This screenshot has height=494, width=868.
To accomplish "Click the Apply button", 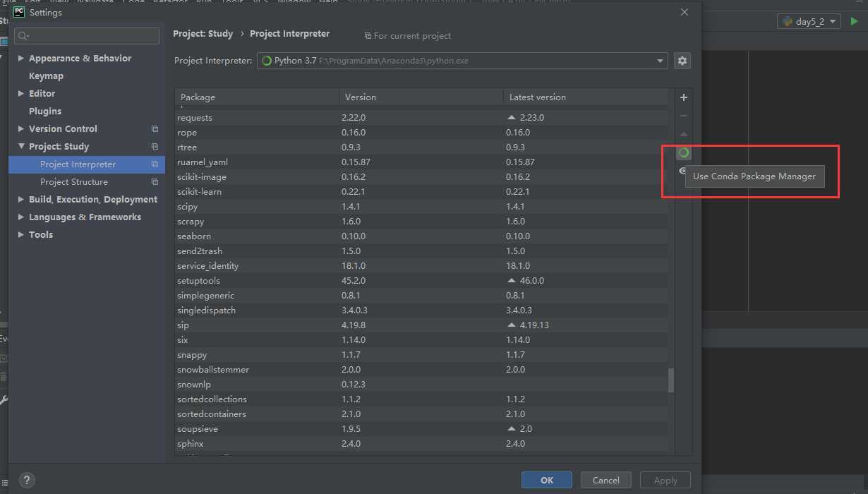I will [665, 480].
